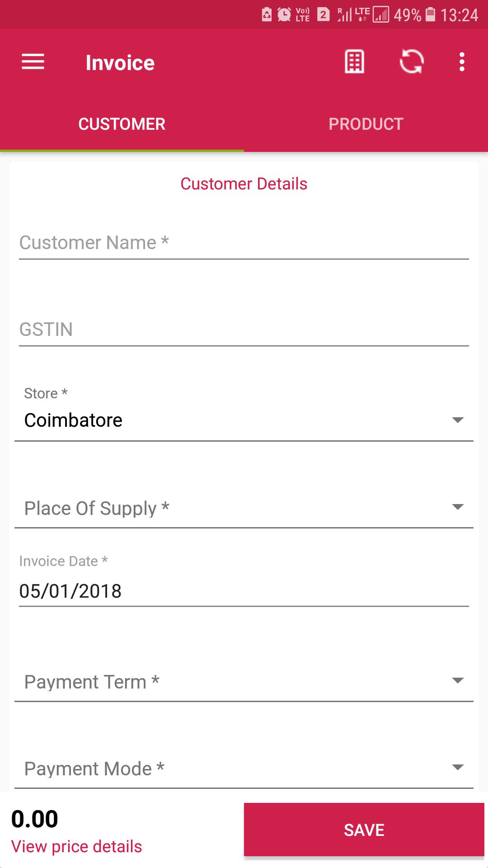
Task: Tap the alarm clock status bar icon
Action: coord(284,15)
